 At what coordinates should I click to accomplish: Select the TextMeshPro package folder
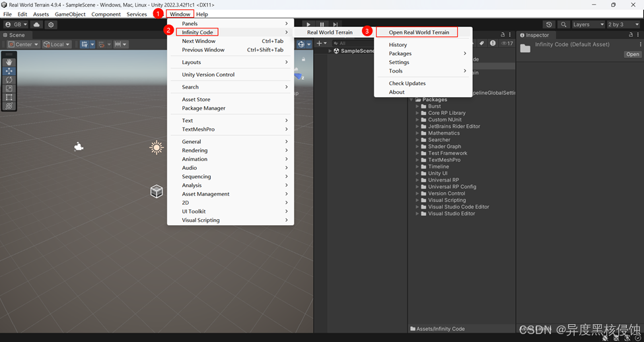coord(444,160)
